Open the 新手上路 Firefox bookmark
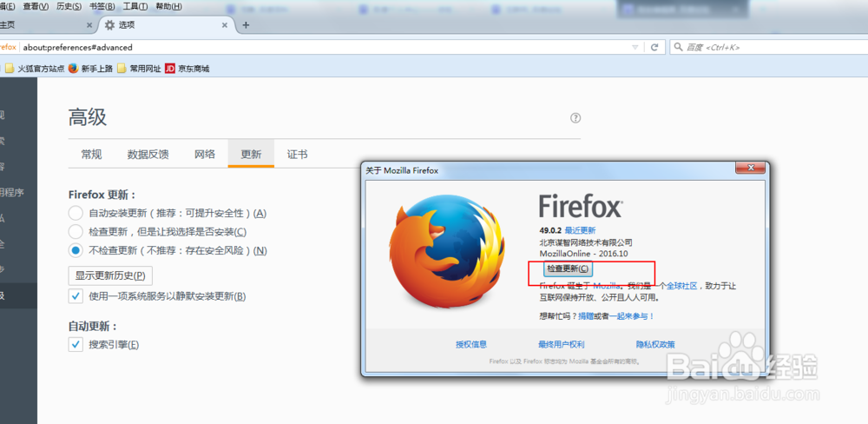 point(91,69)
